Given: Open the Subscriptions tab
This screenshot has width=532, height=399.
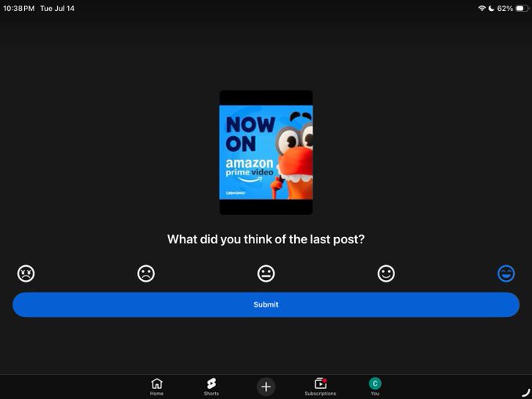Looking at the screenshot, I should (x=320, y=386).
